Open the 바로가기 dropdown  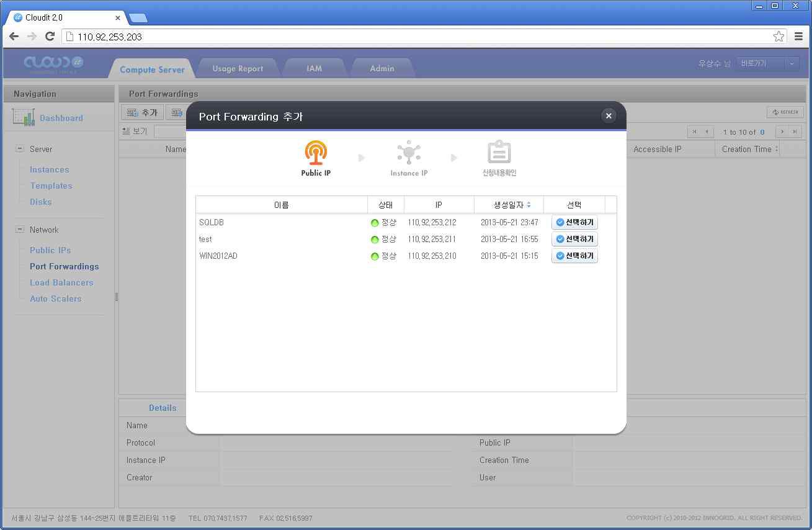point(768,63)
